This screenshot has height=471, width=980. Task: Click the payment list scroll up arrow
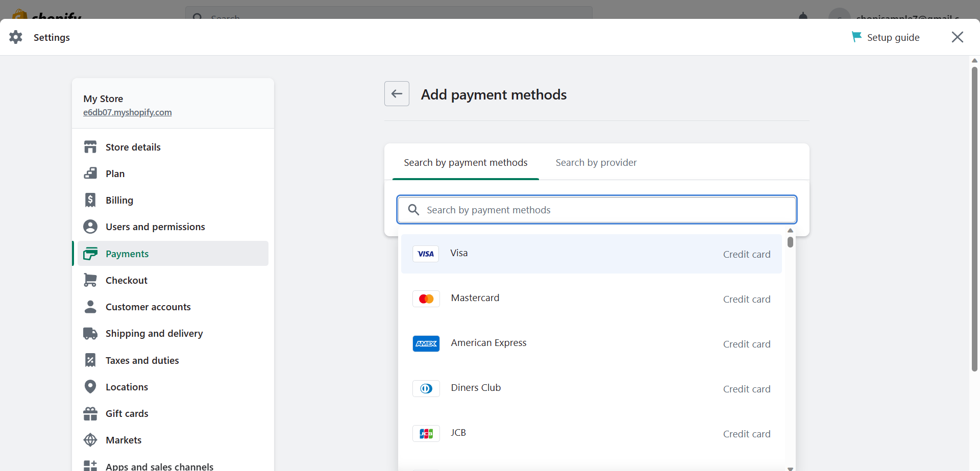[790, 231]
